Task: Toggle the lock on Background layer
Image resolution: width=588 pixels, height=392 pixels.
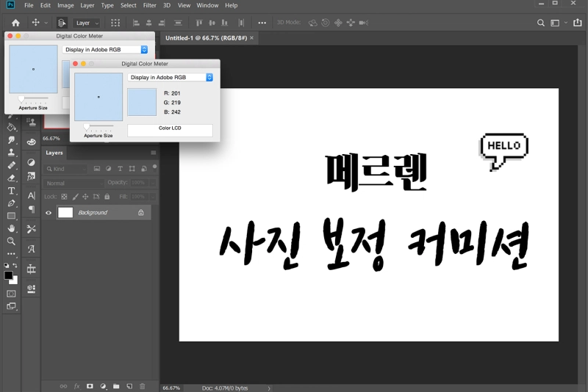Action: click(141, 213)
